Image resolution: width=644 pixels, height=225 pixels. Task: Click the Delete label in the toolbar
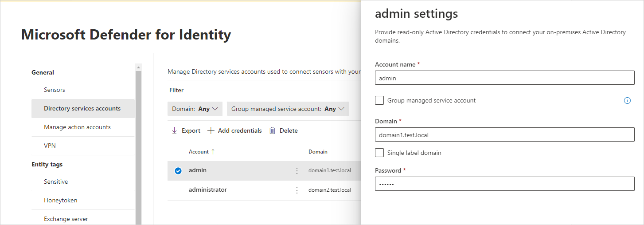pyautogui.click(x=289, y=130)
